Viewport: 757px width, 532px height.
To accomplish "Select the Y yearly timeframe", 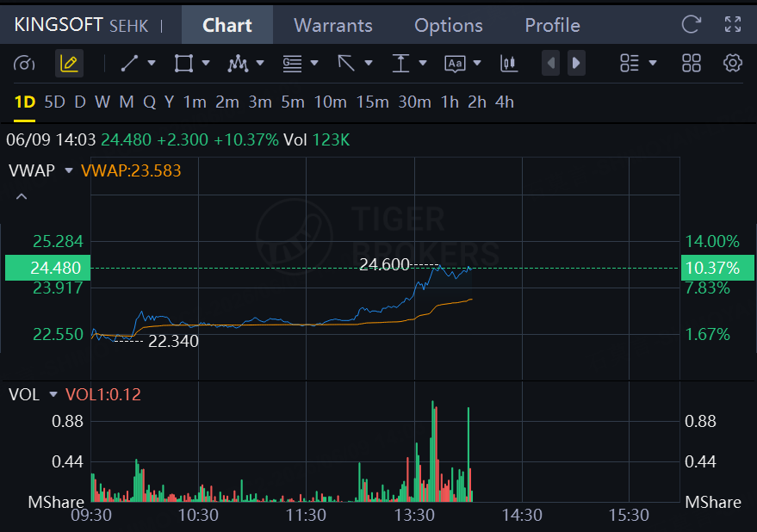I will (x=169, y=102).
